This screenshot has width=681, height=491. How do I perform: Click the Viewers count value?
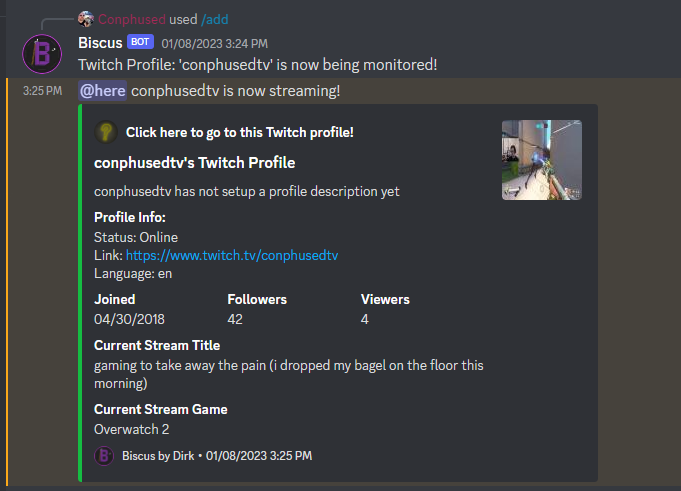click(x=365, y=318)
